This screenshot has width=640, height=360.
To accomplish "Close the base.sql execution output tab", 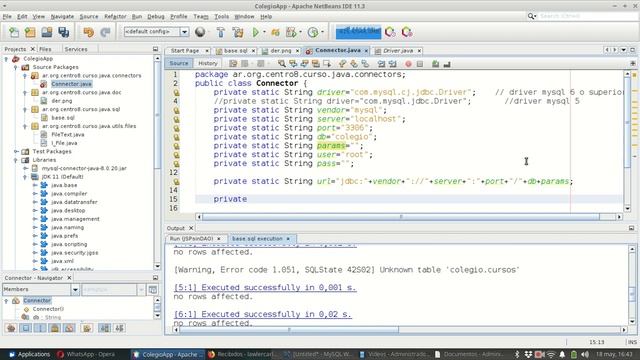I will coord(288,239).
